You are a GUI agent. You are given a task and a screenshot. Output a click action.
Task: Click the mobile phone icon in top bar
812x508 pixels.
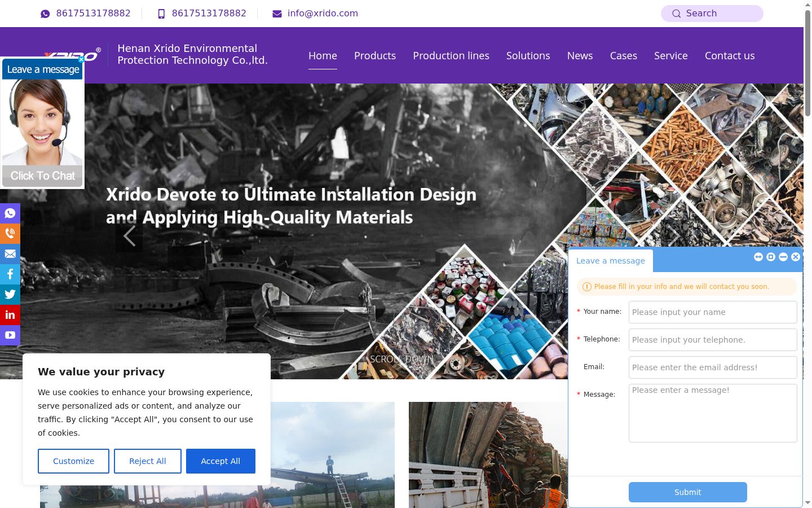click(161, 14)
